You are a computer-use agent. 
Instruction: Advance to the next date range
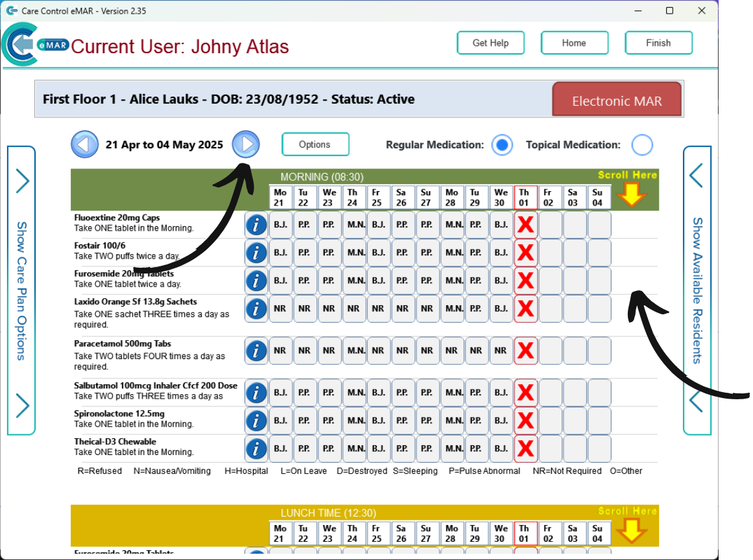[246, 144]
